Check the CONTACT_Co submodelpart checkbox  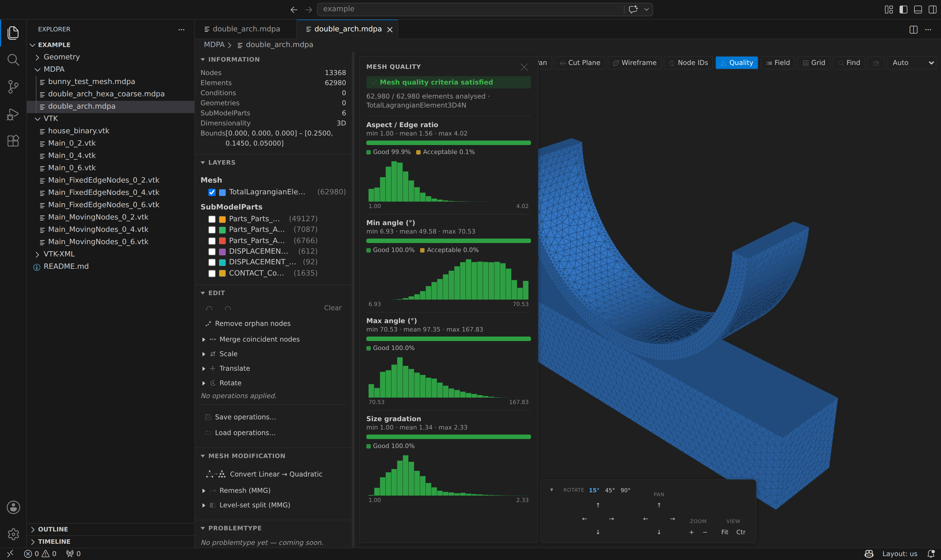212,273
